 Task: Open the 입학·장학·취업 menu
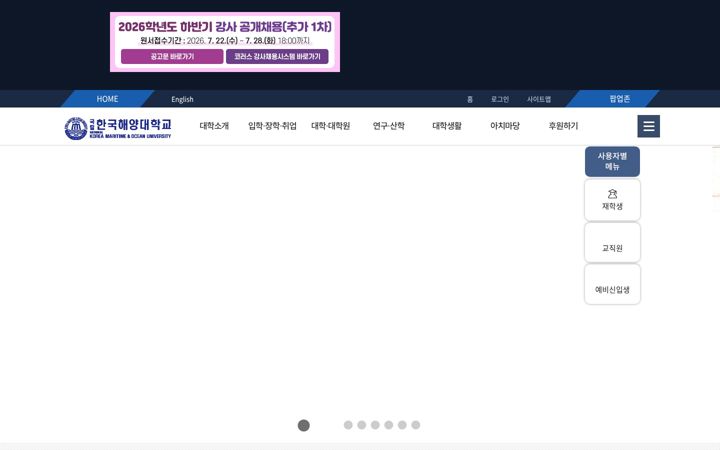click(272, 126)
